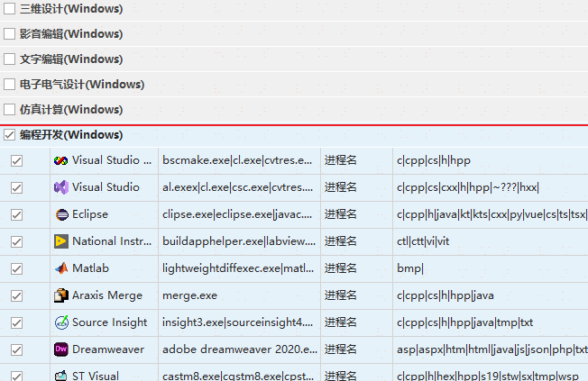Screen dimensions: 588x381
Task: Uncheck the 编程开发(Windows) checkbox
Action: 10,135
